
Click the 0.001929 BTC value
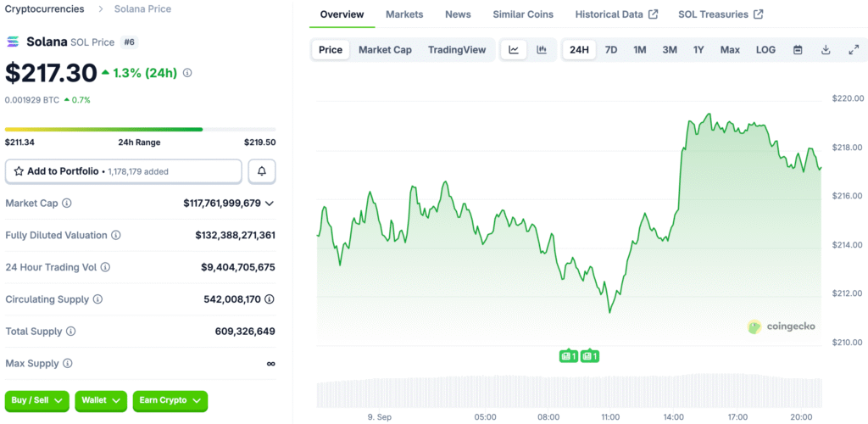[31, 100]
